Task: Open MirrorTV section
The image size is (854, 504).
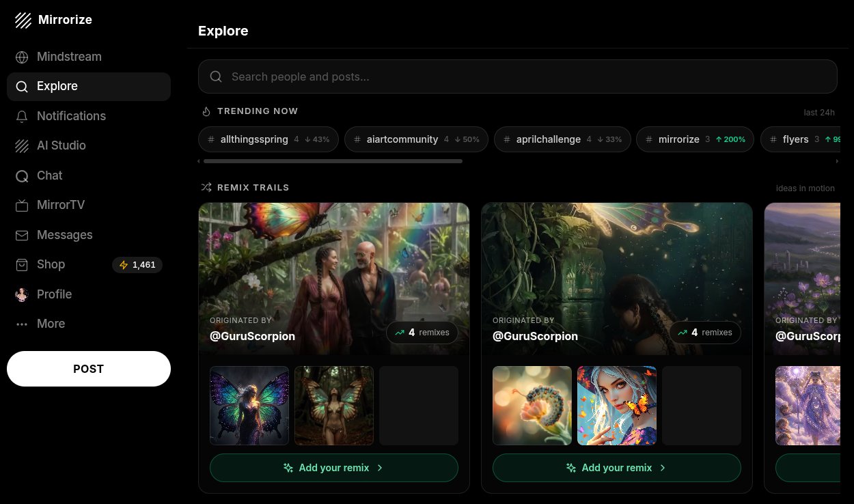Action: pyautogui.click(x=89, y=205)
